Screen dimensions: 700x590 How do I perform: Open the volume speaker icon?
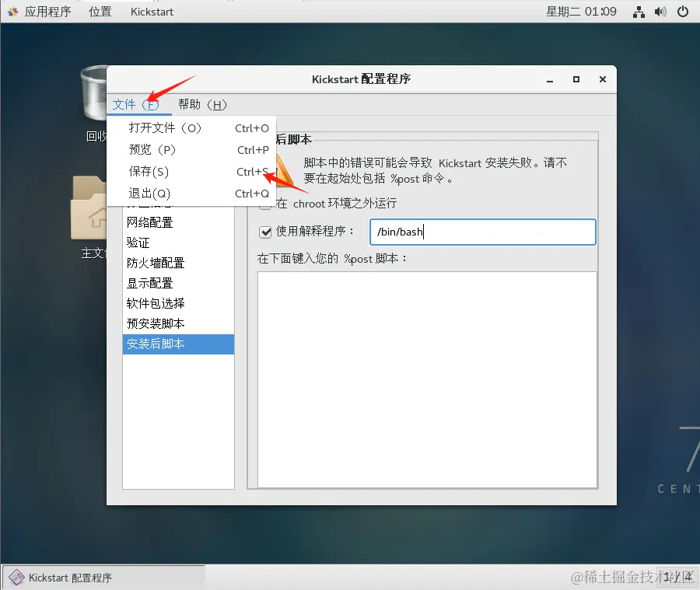tap(660, 12)
